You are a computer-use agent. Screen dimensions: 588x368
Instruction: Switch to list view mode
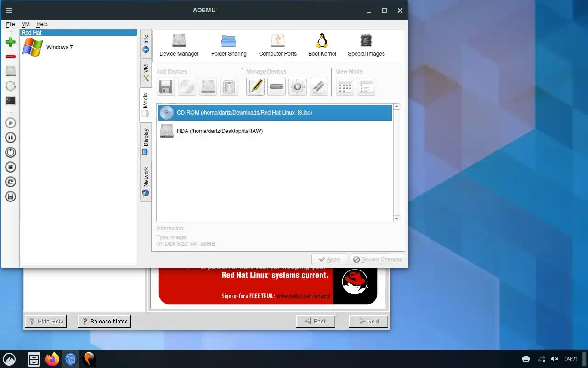[x=366, y=86]
